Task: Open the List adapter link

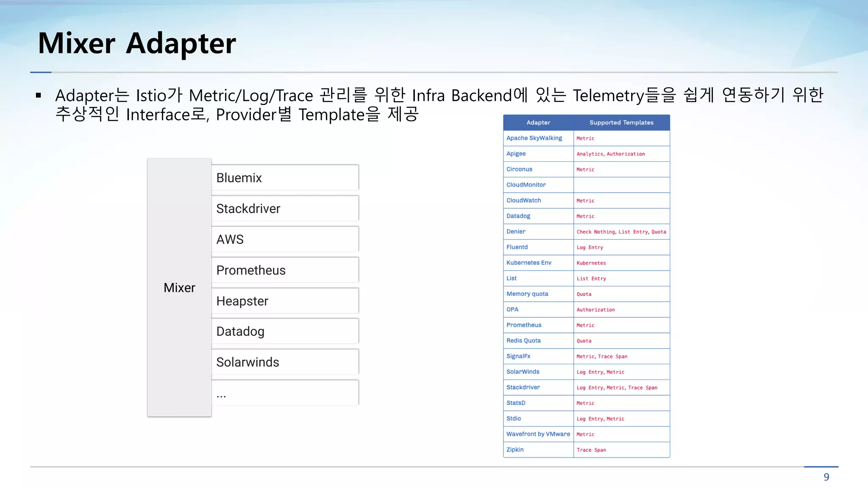Action: (512, 278)
